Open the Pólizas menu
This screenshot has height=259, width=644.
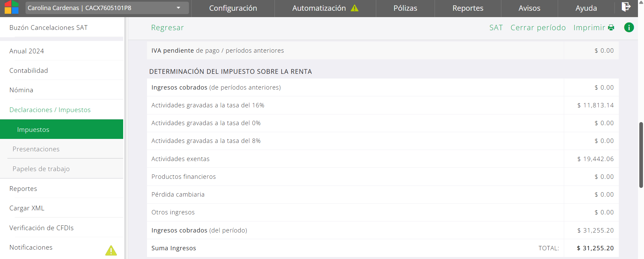(x=405, y=8)
